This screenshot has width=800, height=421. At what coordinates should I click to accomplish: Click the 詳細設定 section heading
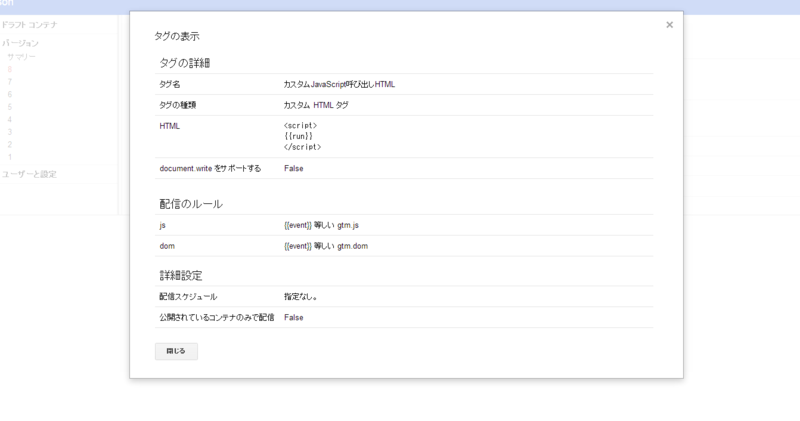click(181, 276)
